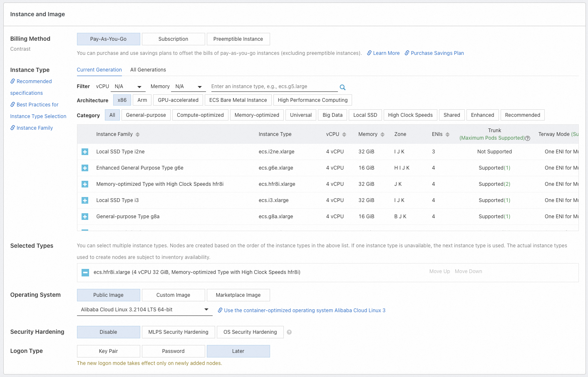Filter category by Memory-optimized
The width and height of the screenshot is (588, 377).
tap(257, 115)
